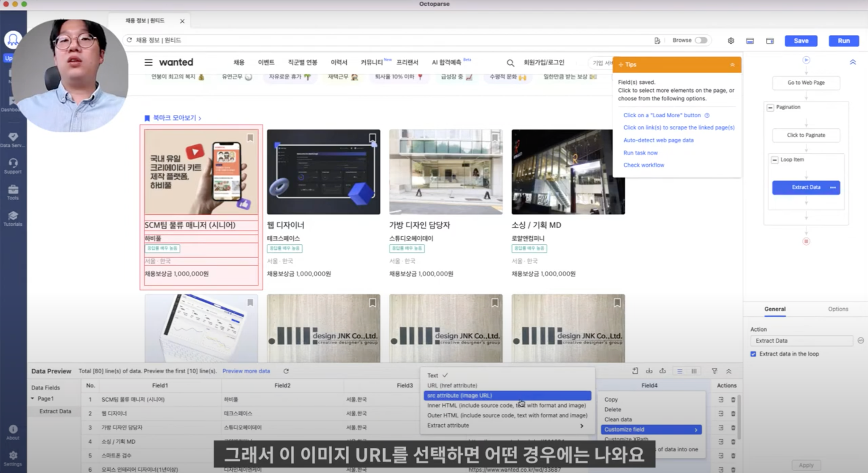
Task: Click the page source icon beside Browse
Action: click(657, 41)
